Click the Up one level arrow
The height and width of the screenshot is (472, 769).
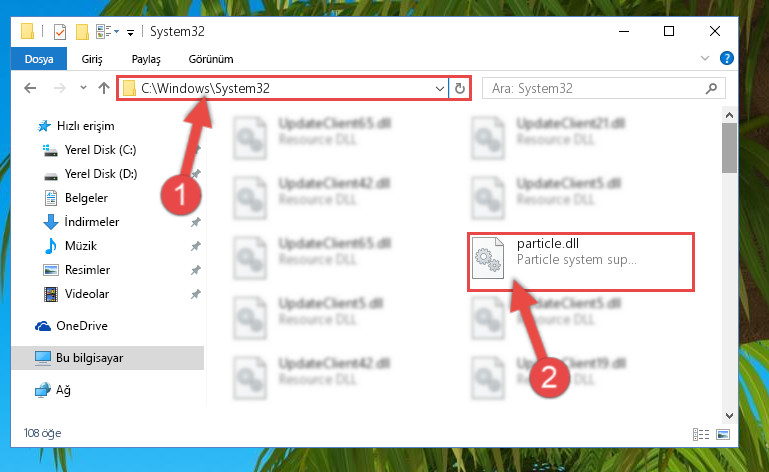(103, 88)
